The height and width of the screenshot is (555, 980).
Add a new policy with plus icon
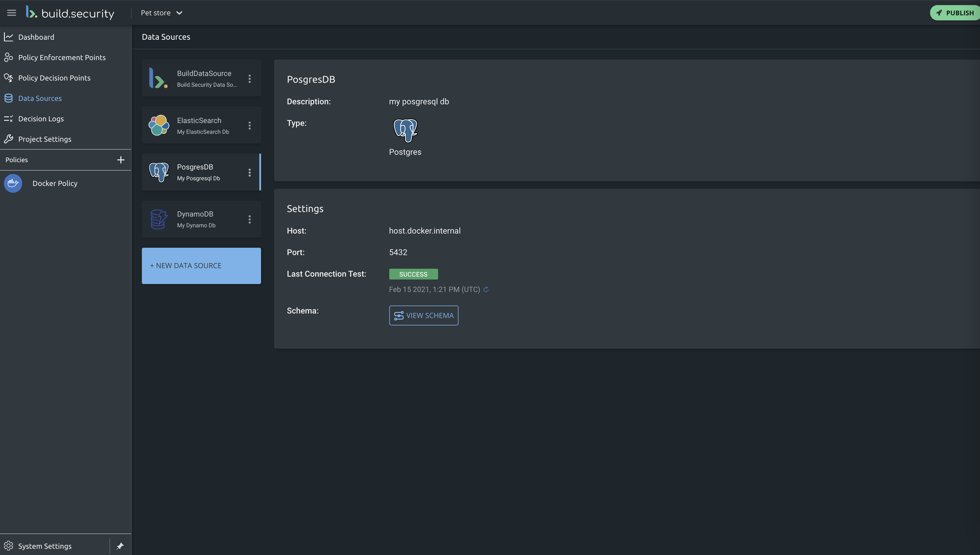click(x=121, y=160)
